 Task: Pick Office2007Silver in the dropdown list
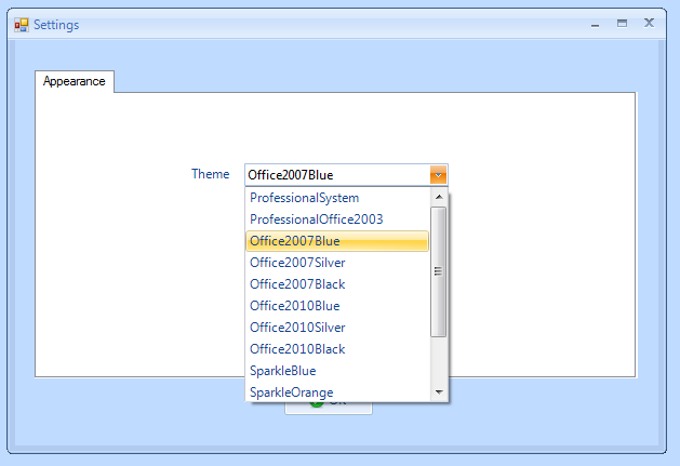click(337, 263)
